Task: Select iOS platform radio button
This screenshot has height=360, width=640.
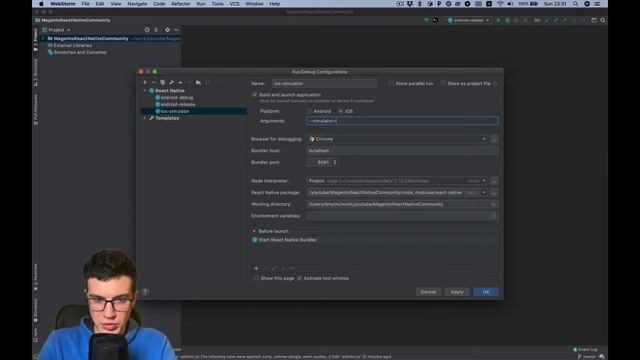Action: pyautogui.click(x=340, y=111)
